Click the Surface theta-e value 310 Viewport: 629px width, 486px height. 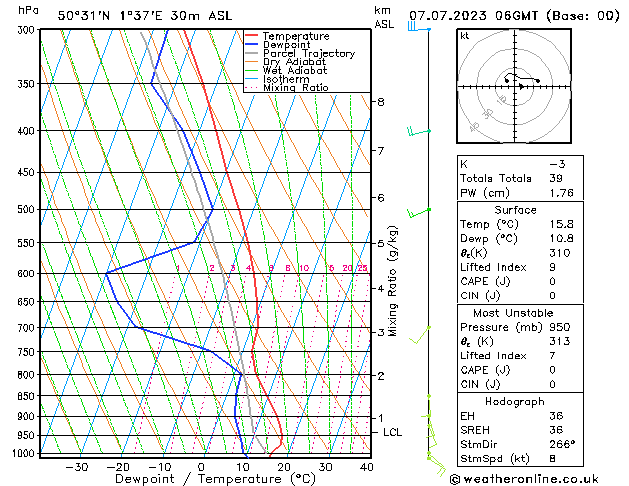point(560,253)
